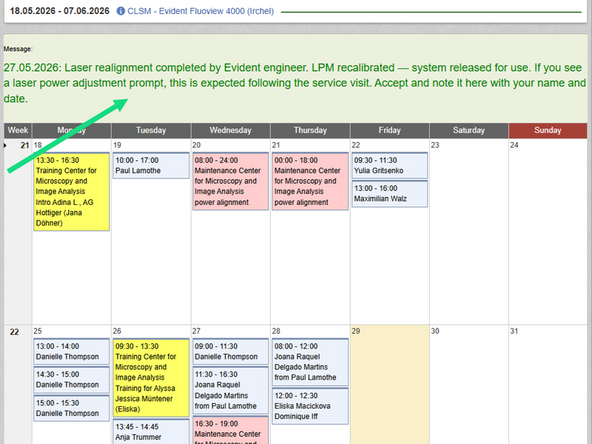The width and height of the screenshot is (592, 444).
Task: Click day number 22 on Friday
Action: point(356,145)
